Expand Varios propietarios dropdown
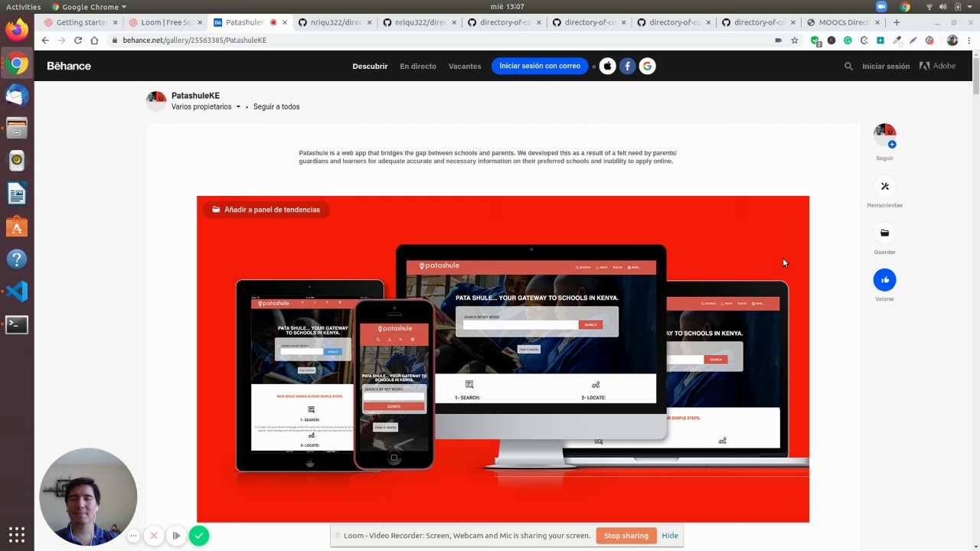Screen dimensions: 980x551 tap(206, 107)
